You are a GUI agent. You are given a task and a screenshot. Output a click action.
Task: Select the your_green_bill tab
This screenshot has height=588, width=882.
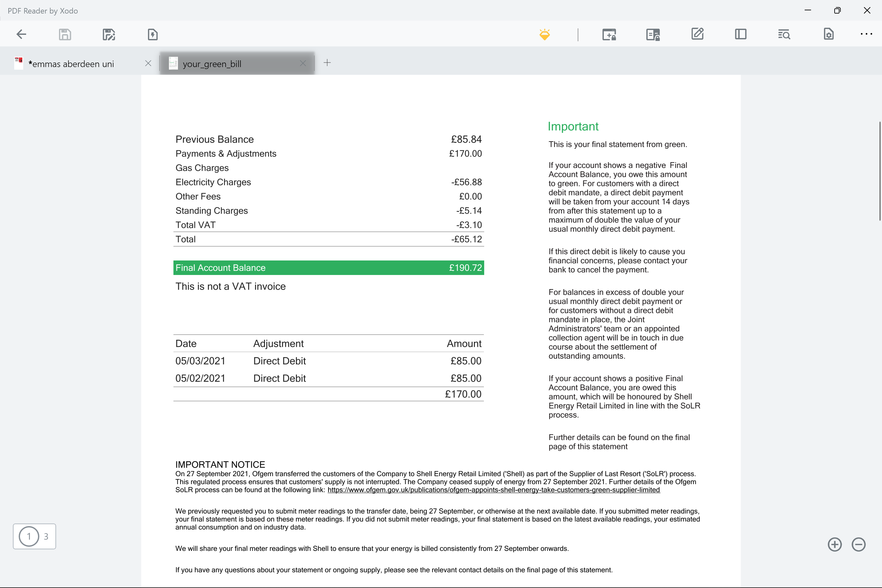pyautogui.click(x=212, y=64)
